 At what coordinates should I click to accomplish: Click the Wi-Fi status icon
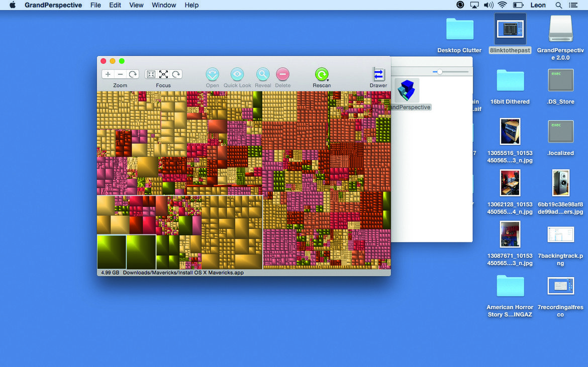[x=503, y=5]
